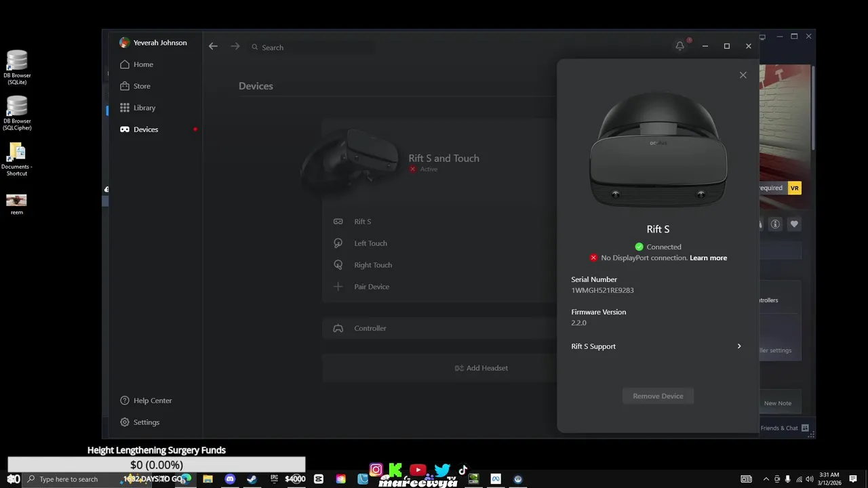Click the VR badge in Steam window
This screenshot has height=488, width=868.
794,188
